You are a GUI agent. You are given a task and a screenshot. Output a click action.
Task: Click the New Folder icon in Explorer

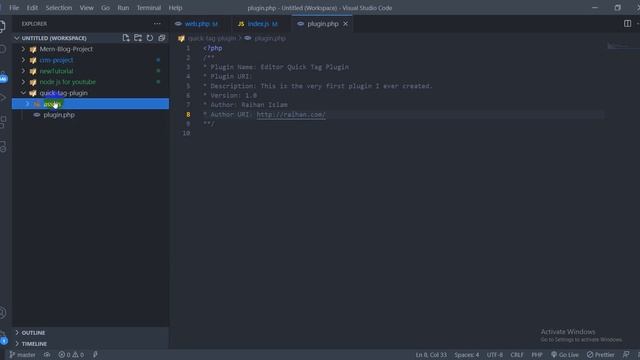[138, 38]
